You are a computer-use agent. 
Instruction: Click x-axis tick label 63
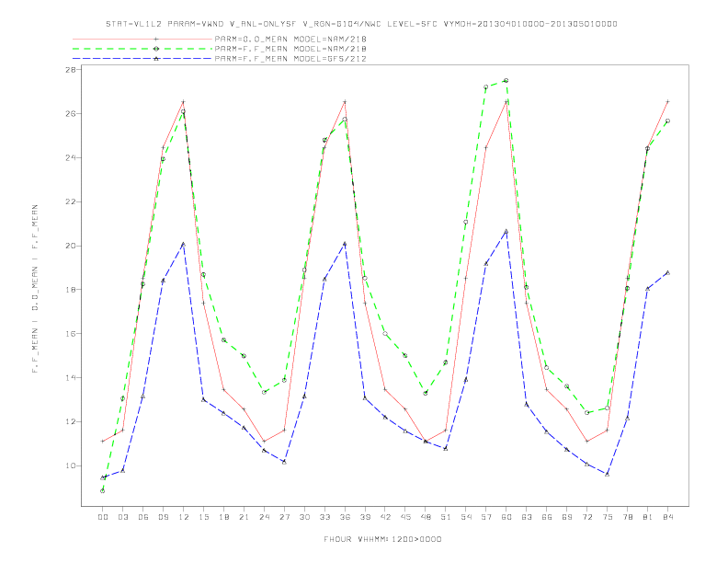[x=527, y=517]
